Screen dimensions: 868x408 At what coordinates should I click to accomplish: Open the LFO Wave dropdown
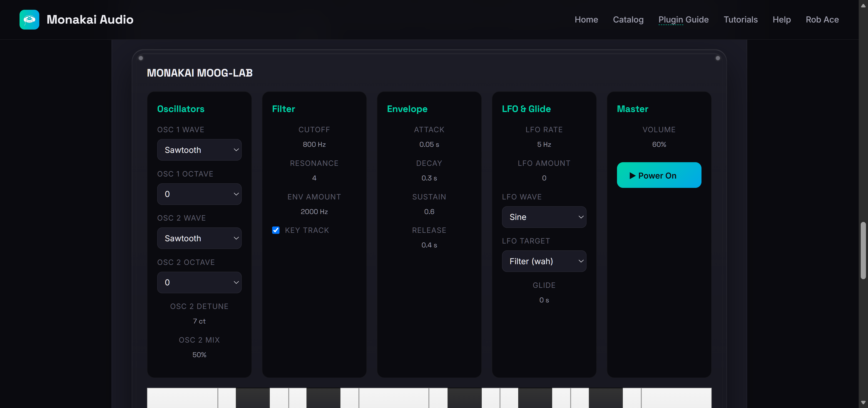pyautogui.click(x=544, y=217)
